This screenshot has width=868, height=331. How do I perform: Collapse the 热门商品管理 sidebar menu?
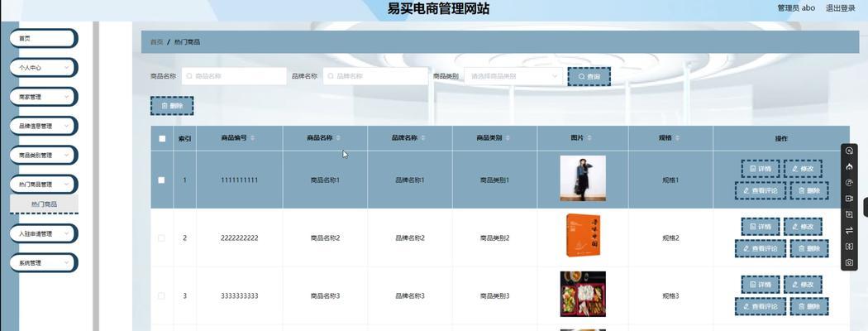43,185
